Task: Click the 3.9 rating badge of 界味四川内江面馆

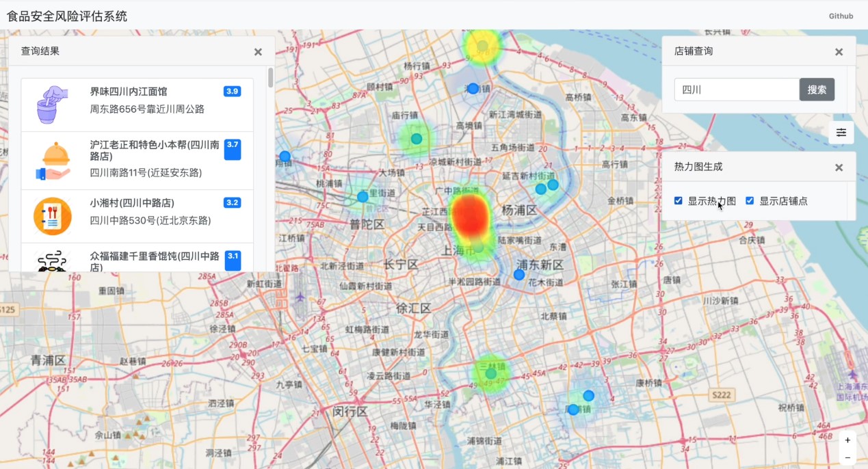Action: pyautogui.click(x=232, y=92)
